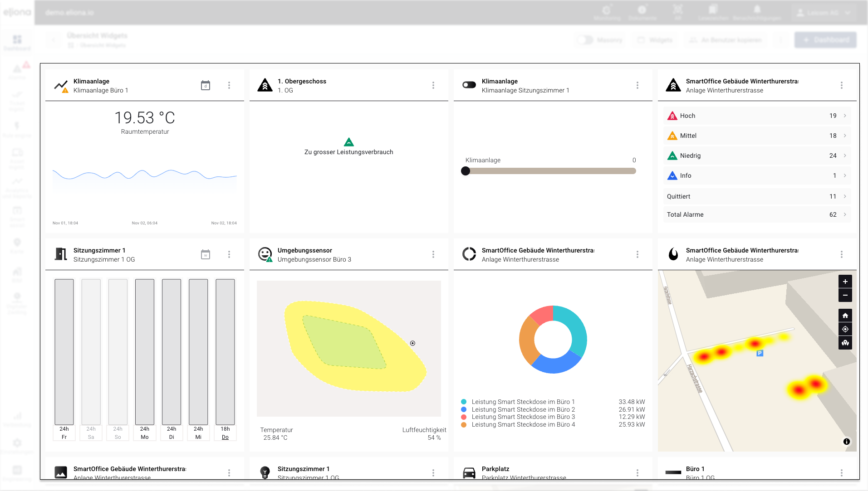Expand the Info alarms row chevron
The width and height of the screenshot is (868, 491).
(845, 175)
